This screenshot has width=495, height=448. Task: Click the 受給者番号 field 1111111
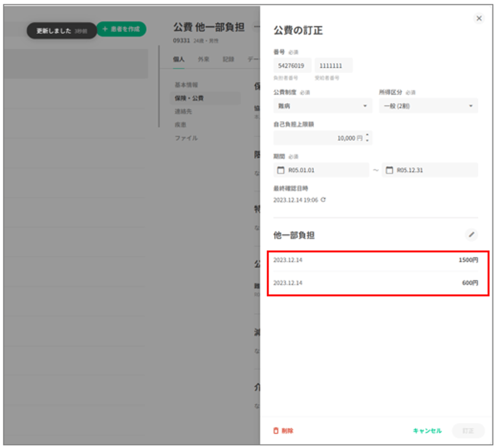pos(333,66)
